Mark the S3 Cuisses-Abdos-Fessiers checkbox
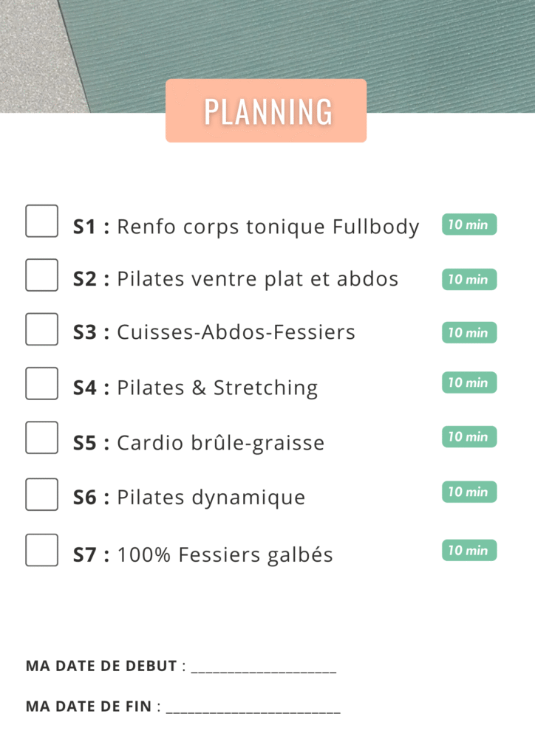This screenshot has height=756, width=535. point(42,329)
